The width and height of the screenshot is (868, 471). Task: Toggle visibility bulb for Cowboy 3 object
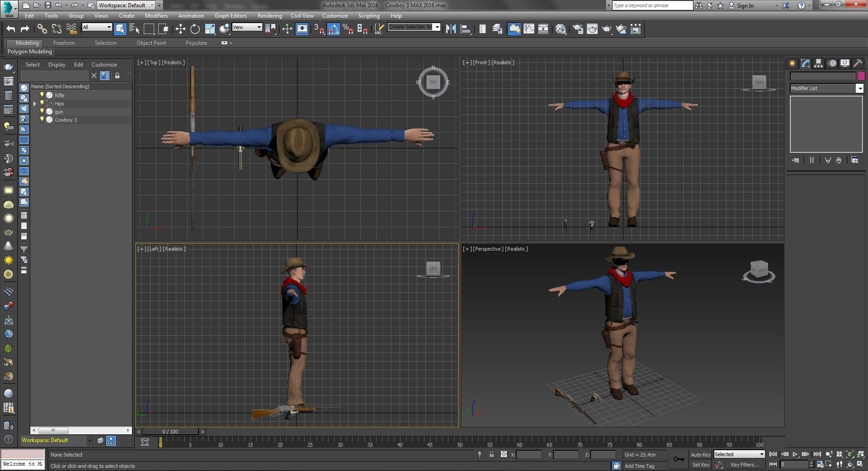42,119
